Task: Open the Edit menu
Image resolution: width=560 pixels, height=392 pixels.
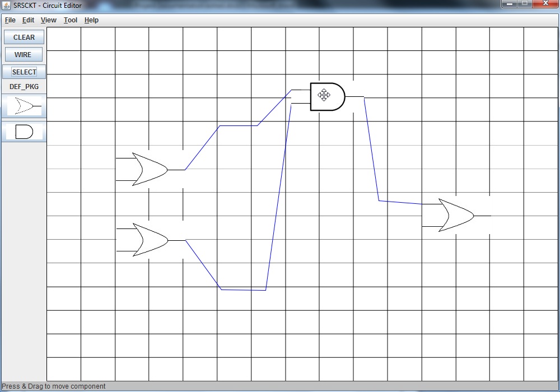Action: [28, 20]
